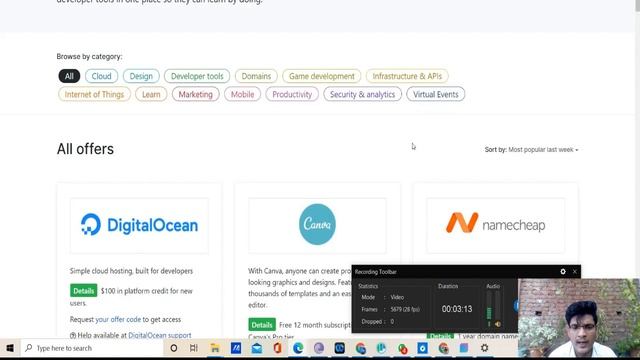Image resolution: width=640 pixels, height=360 pixels.
Task: Open the DigitalOcean support link
Action: click(x=160, y=335)
